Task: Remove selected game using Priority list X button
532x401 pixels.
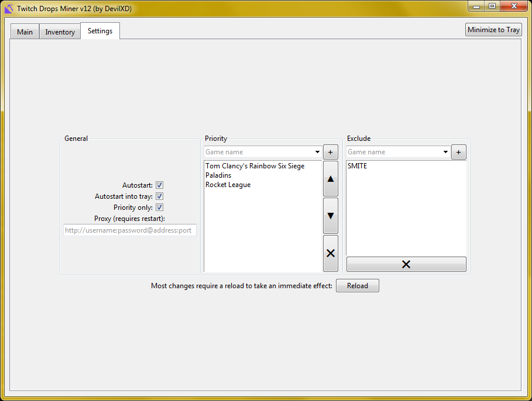Action: 330,253
